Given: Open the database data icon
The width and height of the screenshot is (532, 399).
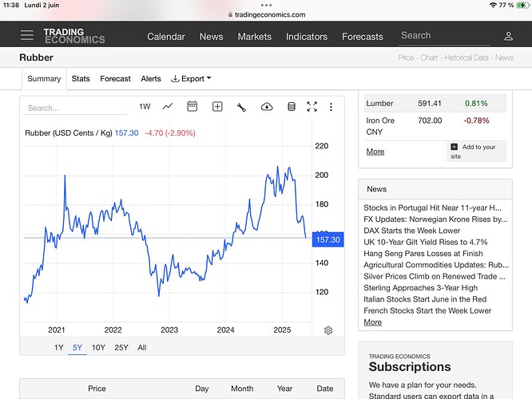Looking at the screenshot, I should (x=291, y=107).
